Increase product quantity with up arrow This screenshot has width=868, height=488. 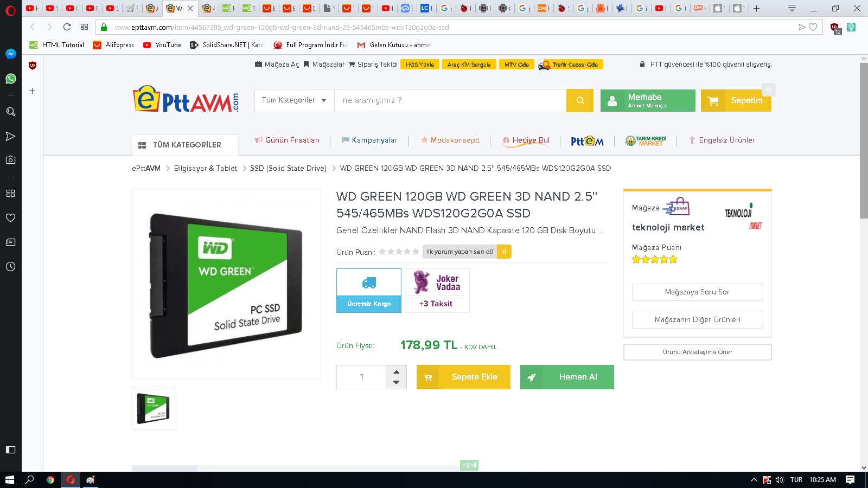coord(396,371)
